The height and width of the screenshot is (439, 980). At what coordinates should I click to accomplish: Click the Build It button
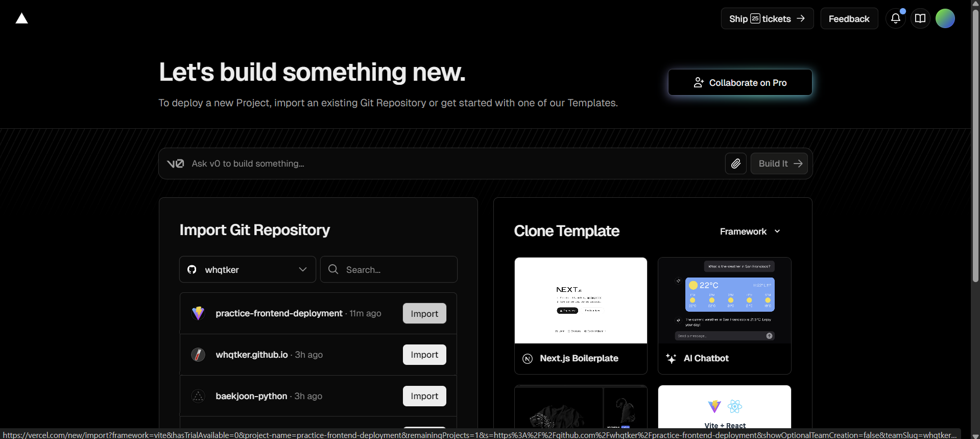[779, 164]
